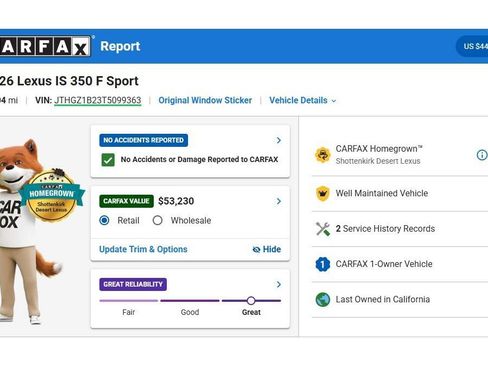Click Update Trim & Options link
This screenshot has height=366, width=488.
coord(143,249)
